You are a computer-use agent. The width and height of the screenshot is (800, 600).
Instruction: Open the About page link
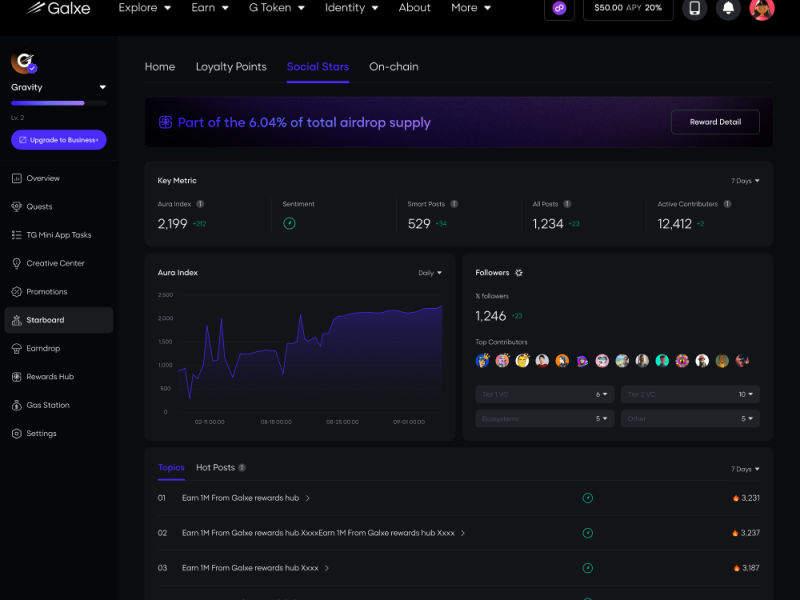[414, 8]
